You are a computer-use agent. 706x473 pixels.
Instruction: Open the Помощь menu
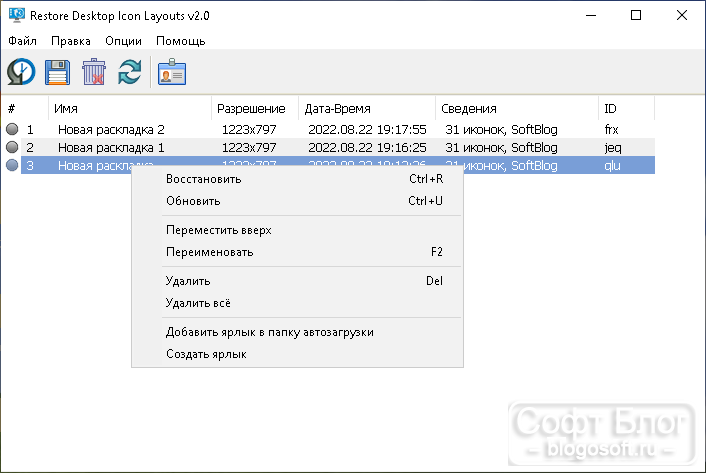click(x=181, y=41)
